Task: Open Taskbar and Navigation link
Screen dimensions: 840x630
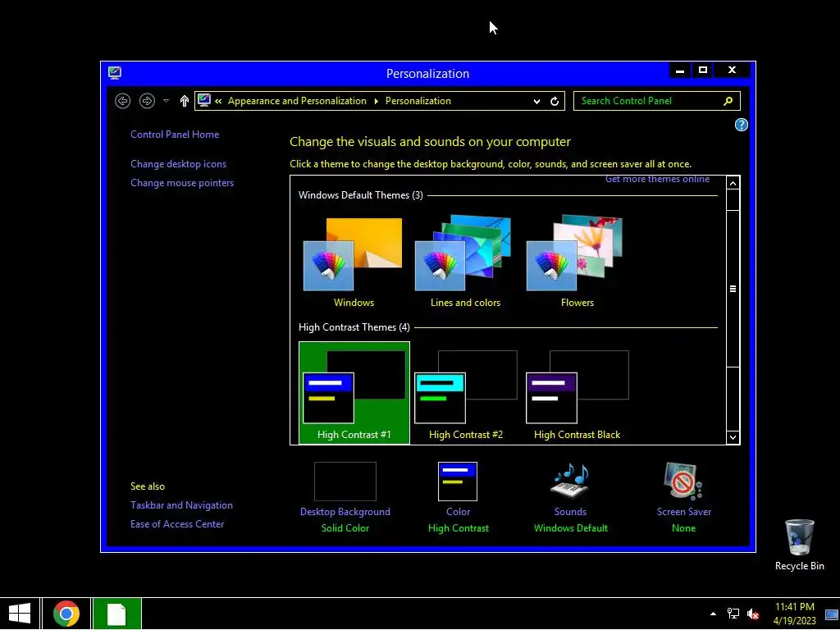Action: 181,505
